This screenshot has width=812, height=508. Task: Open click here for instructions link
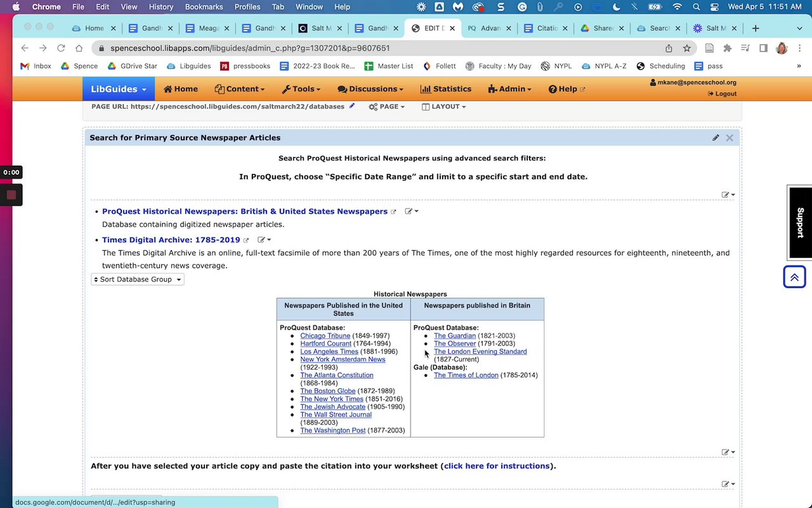(497, 466)
